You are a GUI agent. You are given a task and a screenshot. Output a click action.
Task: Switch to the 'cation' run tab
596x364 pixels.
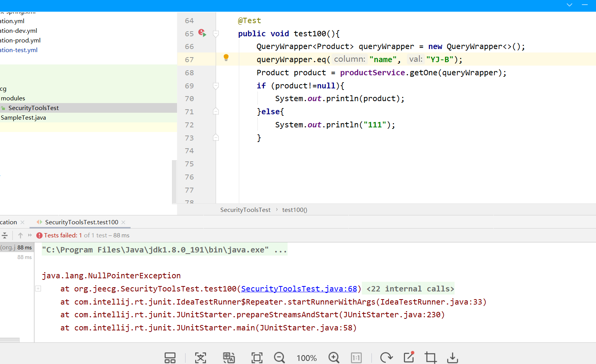pyautogui.click(x=9, y=222)
